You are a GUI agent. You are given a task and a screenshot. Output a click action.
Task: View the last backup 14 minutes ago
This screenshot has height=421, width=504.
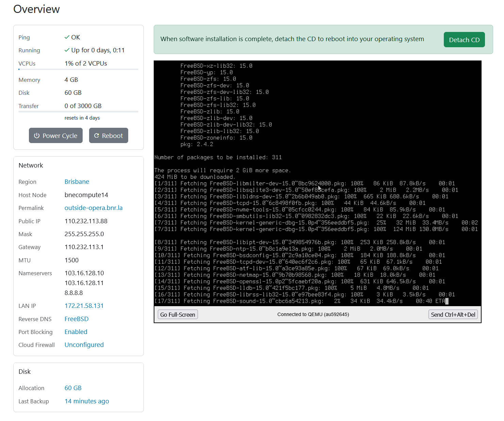tap(87, 401)
